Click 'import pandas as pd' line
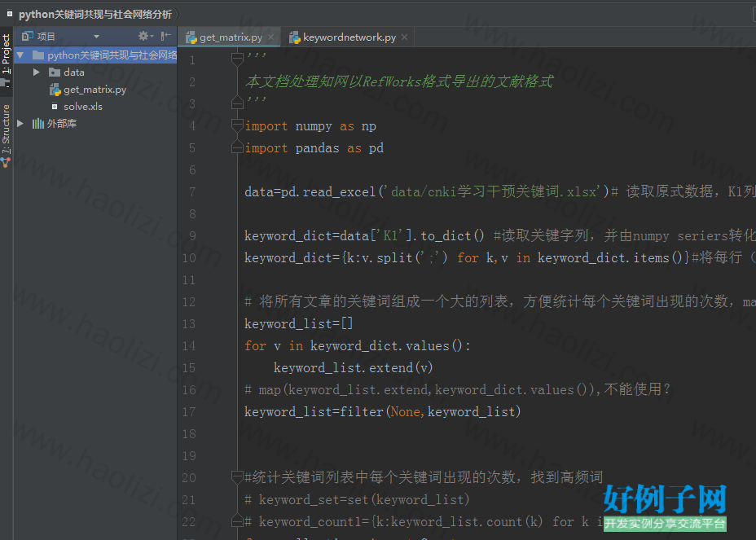The image size is (756, 540). coord(314,148)
